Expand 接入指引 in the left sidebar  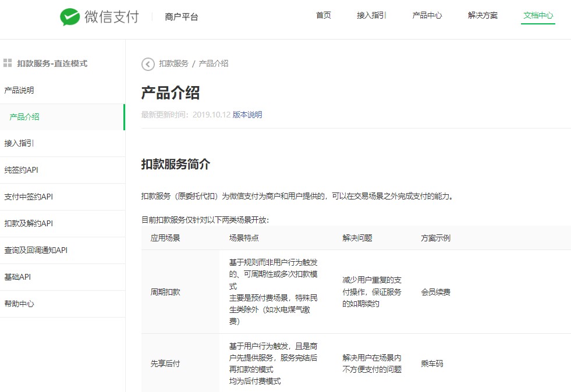(x=19, y=144)
